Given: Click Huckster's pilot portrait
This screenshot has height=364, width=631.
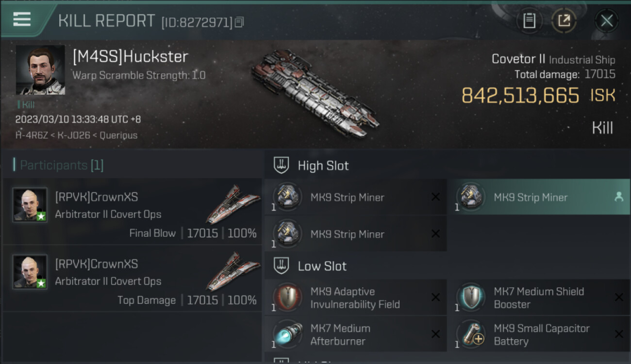Looking at the screenshot, I should tap(40, 70).
